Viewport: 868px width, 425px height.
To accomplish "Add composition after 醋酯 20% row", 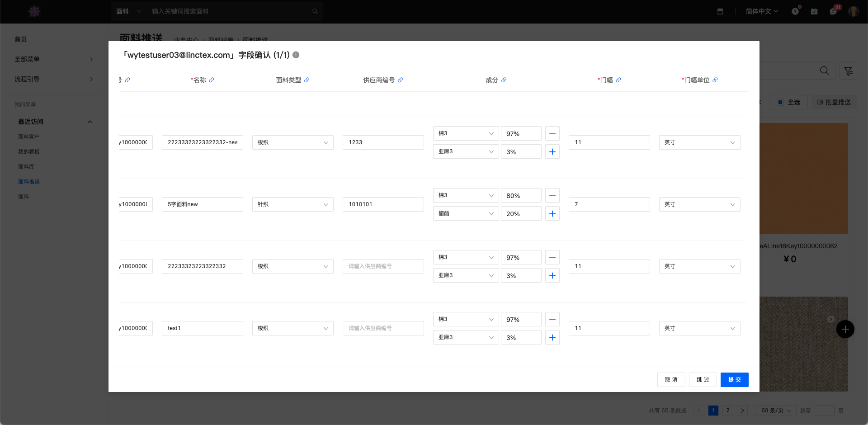I will click(x=552, y=214).
